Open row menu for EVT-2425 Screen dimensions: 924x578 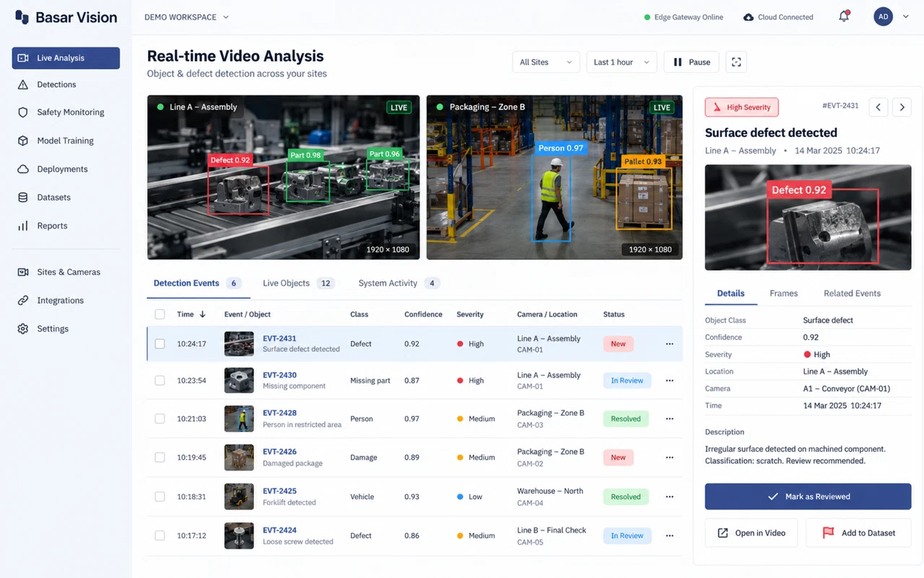coord(669,496)
